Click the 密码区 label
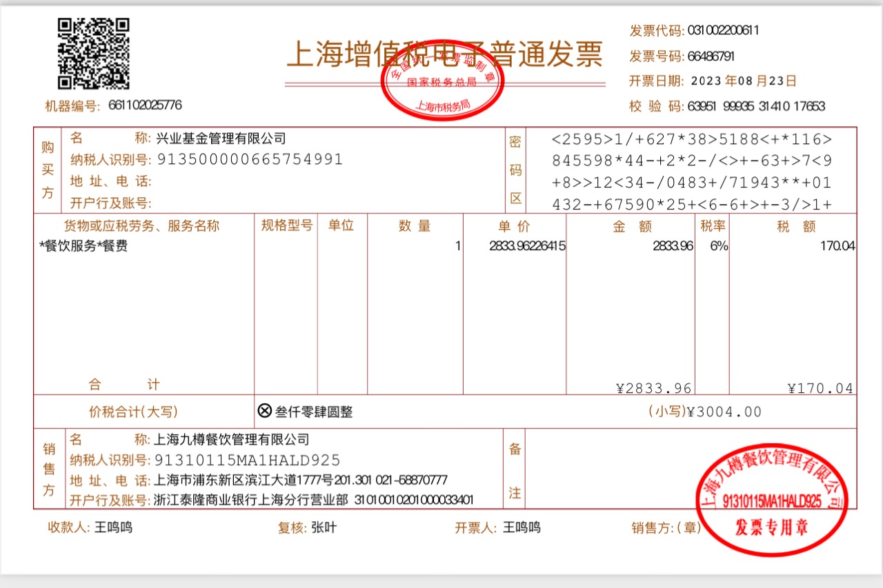The image size is (883, 588). coord(515,170)
